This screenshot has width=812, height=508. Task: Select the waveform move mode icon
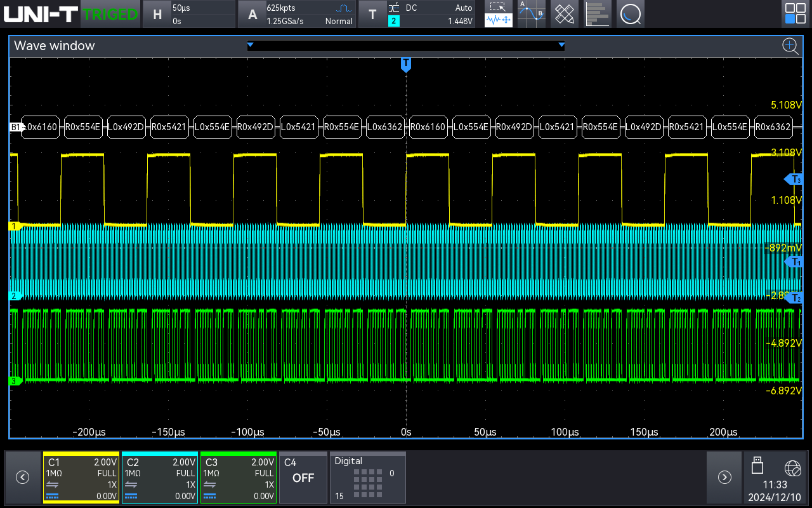tap(499, 21)
